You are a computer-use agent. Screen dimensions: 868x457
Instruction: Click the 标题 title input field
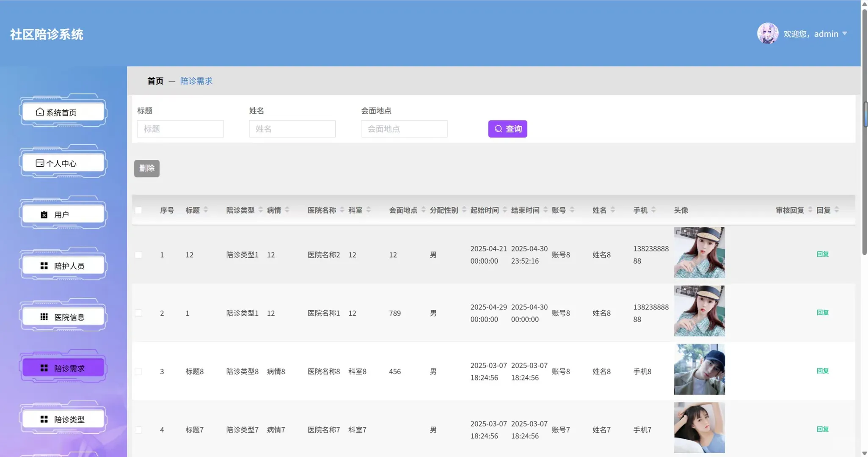tap(180, 129)
